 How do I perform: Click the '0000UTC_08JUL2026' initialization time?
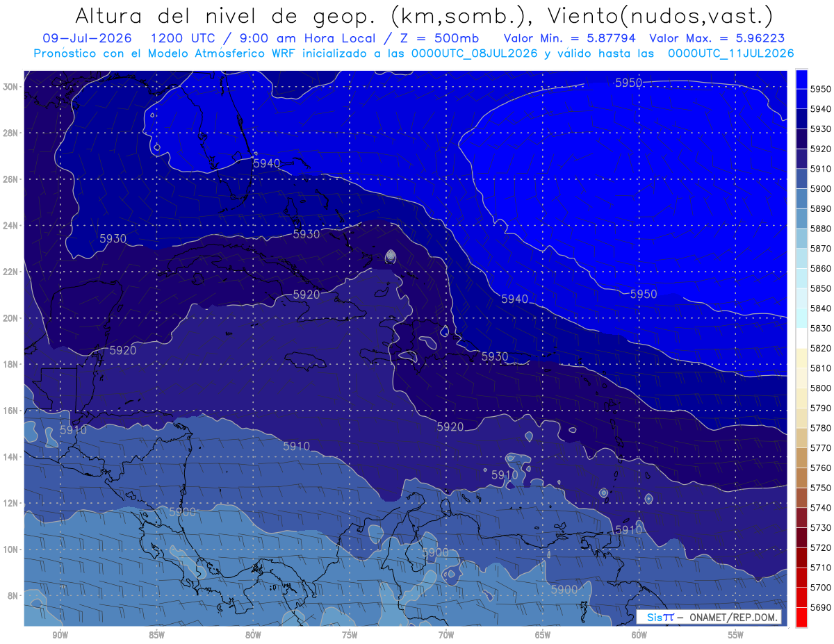475,53
